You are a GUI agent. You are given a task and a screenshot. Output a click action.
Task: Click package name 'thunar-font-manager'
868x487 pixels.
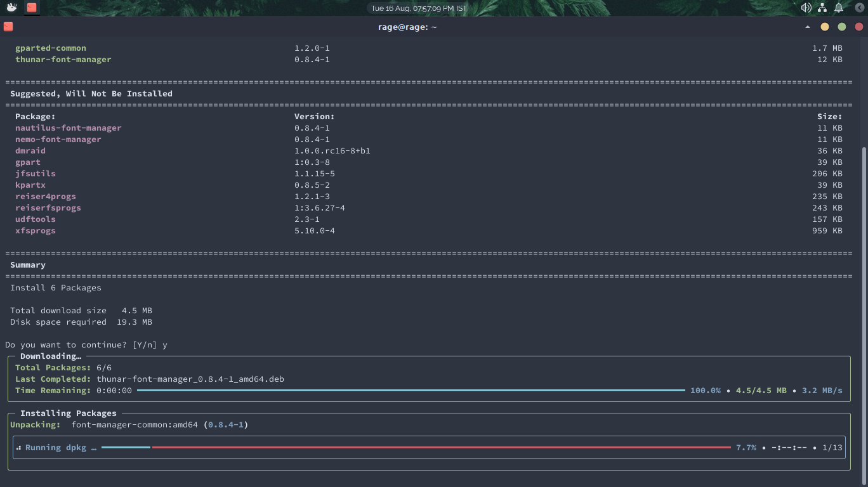click(63, 60)
